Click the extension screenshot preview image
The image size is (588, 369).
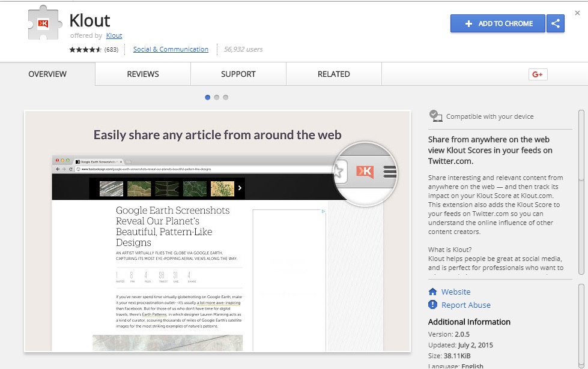(217, 231)
